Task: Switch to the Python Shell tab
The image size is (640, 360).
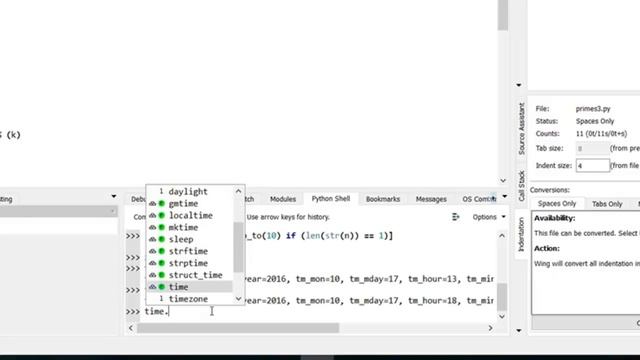Action: tap(331, 199)
